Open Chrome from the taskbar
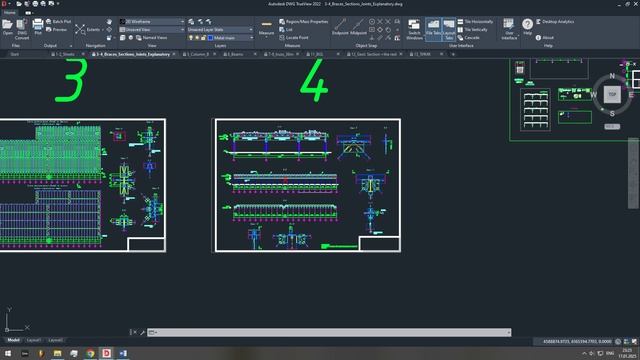 click(x=90, y=353)
